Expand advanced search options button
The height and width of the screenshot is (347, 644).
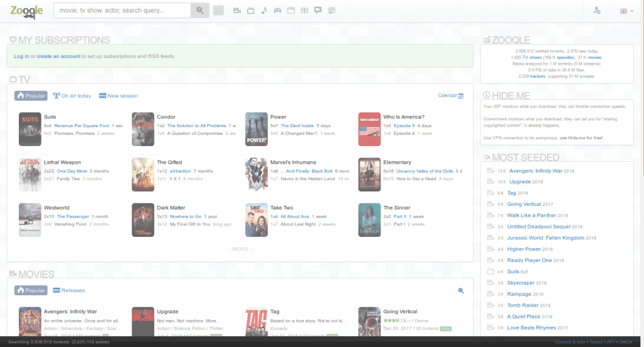218,11
